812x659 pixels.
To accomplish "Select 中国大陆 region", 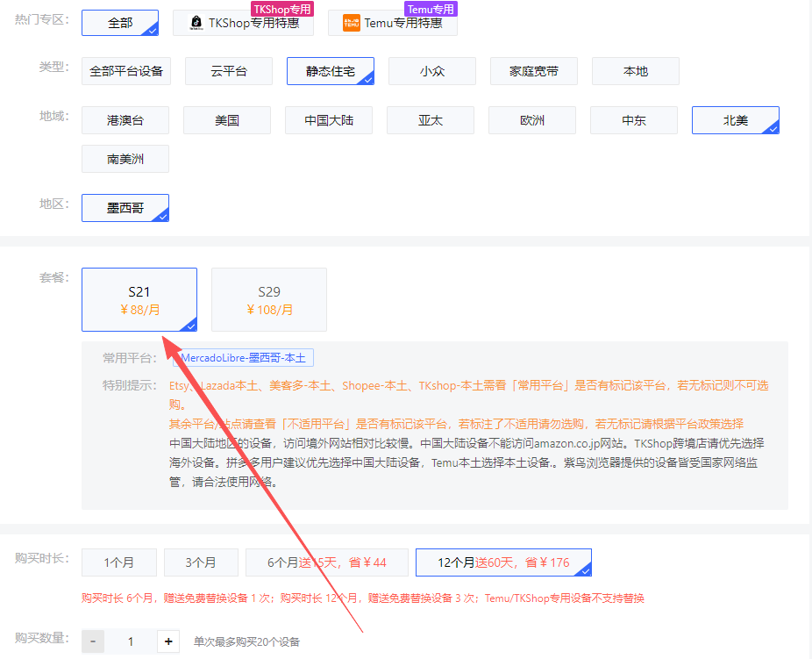I will (329, 121).
